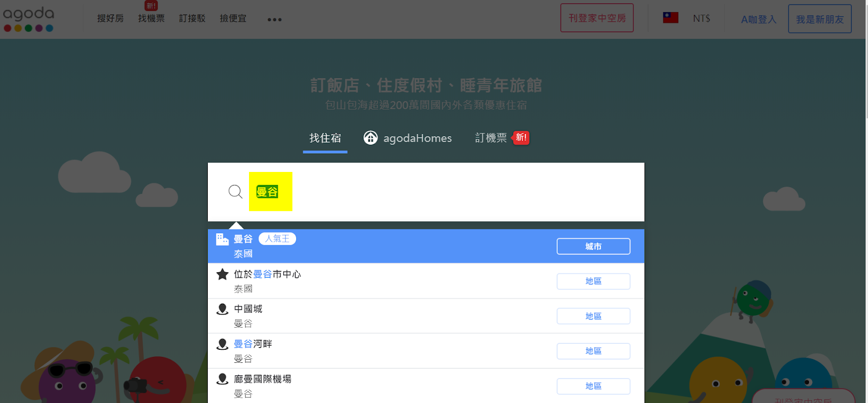868x403 pixels.
Task: Open 找機票 in top navigation
Action: click(151, 18)
